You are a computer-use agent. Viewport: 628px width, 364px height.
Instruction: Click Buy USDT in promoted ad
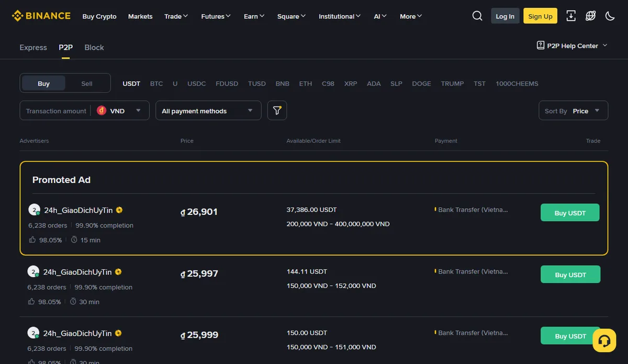point(570,213)
